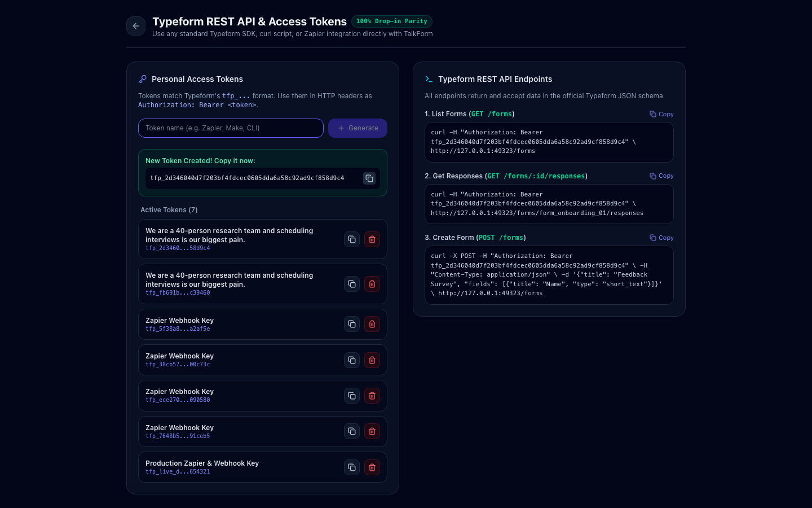Copy token tfp_fb691b...c39460
The height and width of the screenshot is (508, 812).
point(352,284)
